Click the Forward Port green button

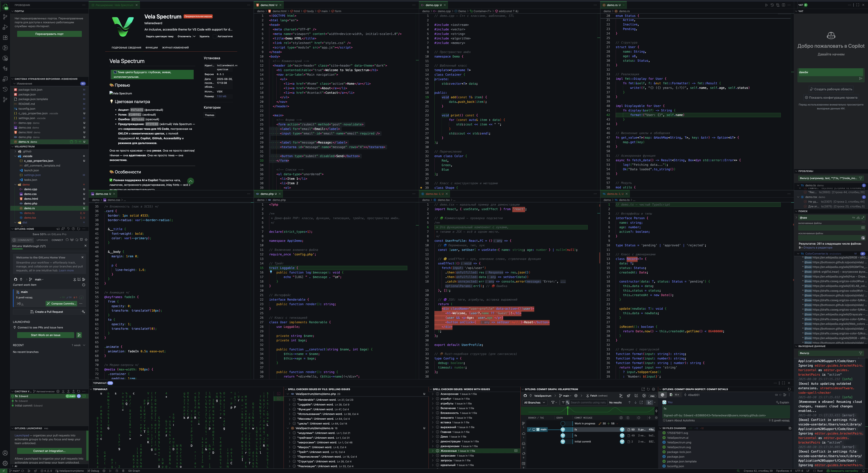click(49, 34)
